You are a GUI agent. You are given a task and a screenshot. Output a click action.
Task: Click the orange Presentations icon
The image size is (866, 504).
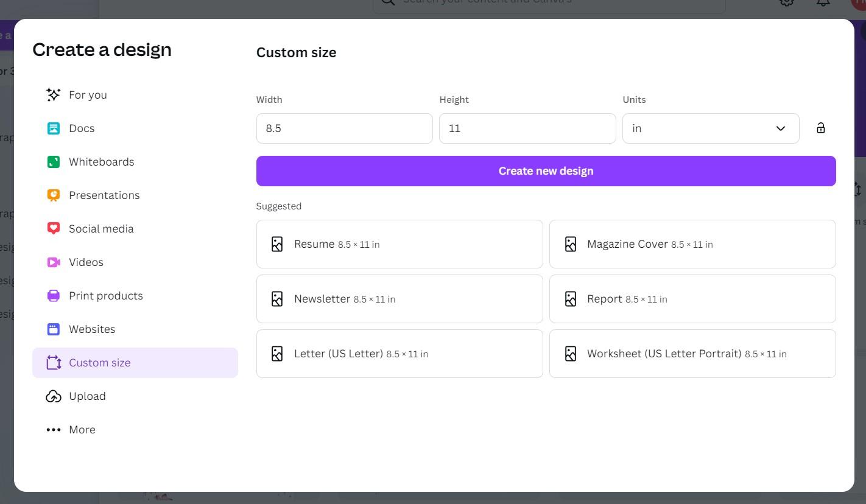[x=54, y=195]
